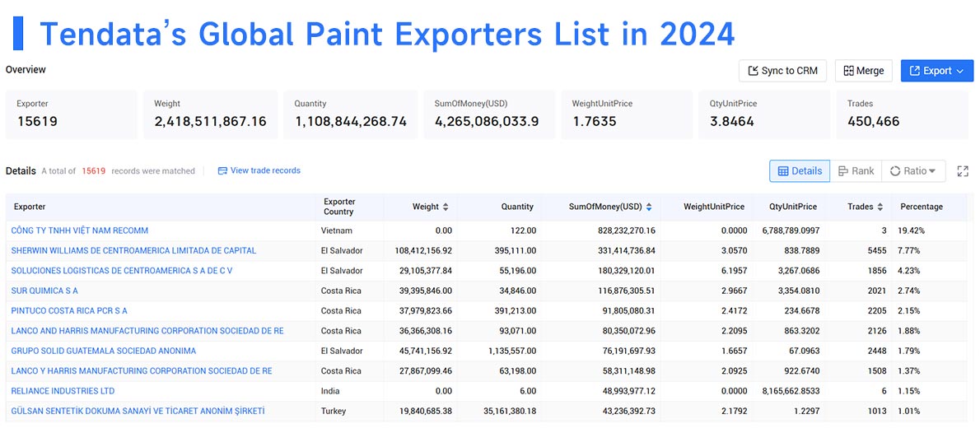Click the Vietnam country cell

tap(338, 230)
